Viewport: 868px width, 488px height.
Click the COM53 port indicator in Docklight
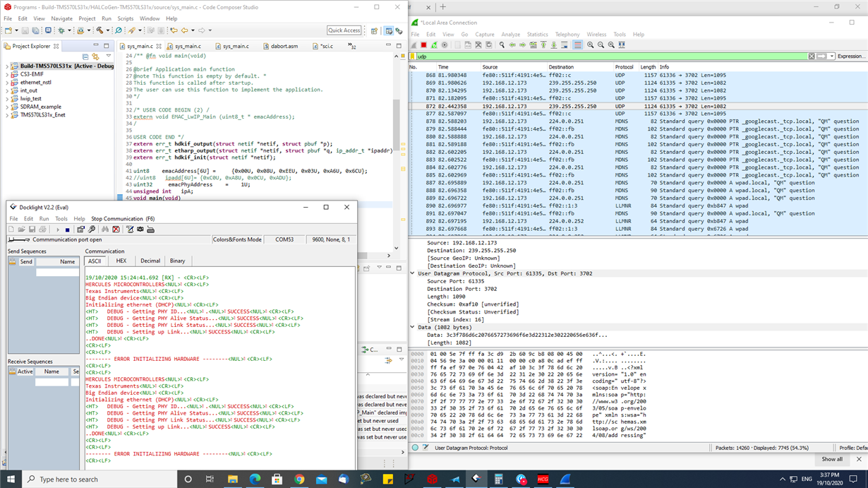284,239
